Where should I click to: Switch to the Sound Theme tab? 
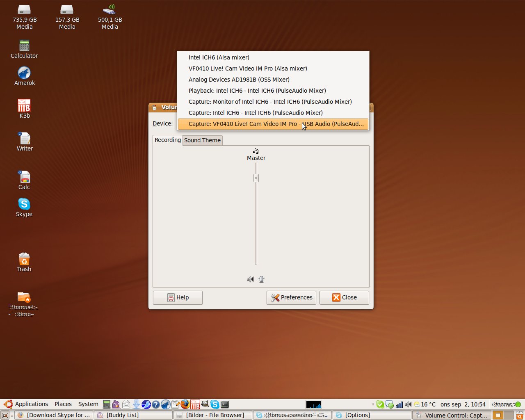tap(202, 140)
